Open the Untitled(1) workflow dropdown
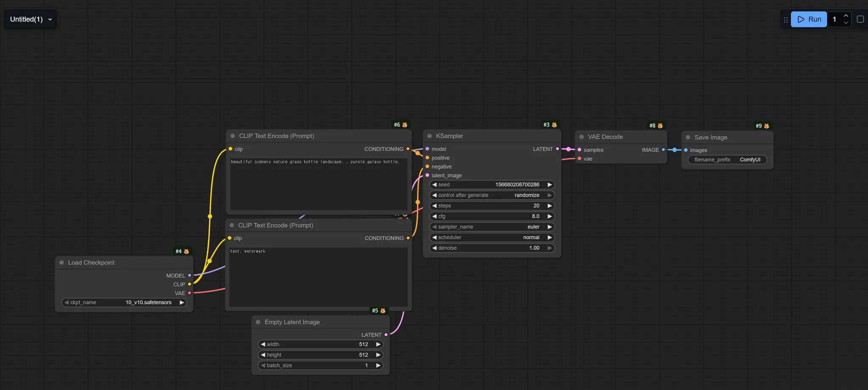 [x=30, y=19]
